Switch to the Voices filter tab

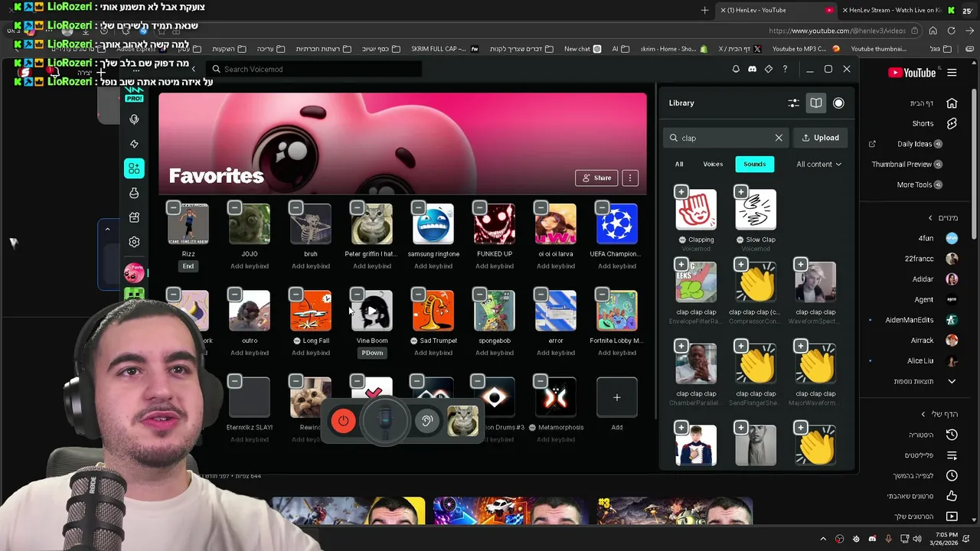(x=713, y=164)
